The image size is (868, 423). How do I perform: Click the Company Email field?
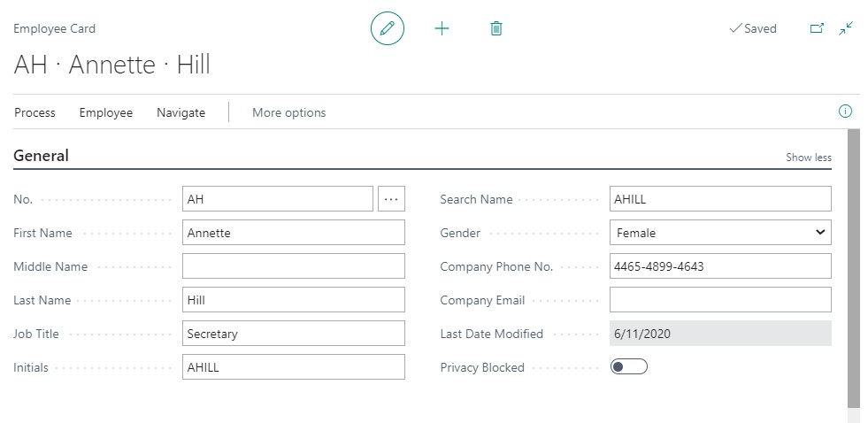(720, 299)
